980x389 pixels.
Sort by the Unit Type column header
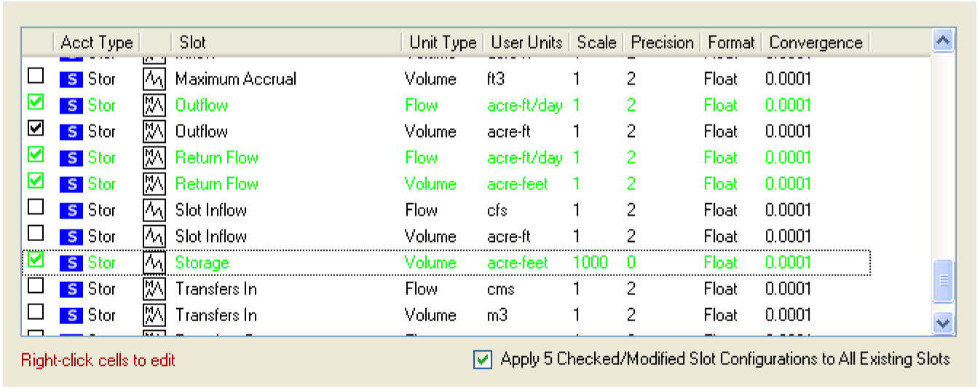pyautogui.click(x=442, y=43)
